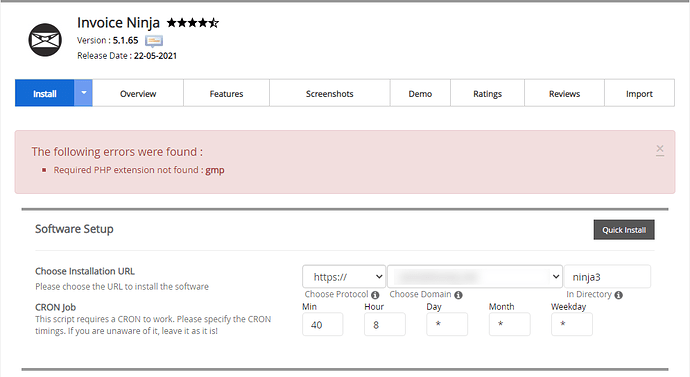Image resolution: width=690 pixels, height=377 pixels.
Task: Click the blue Install button
Action: point(44,93)
